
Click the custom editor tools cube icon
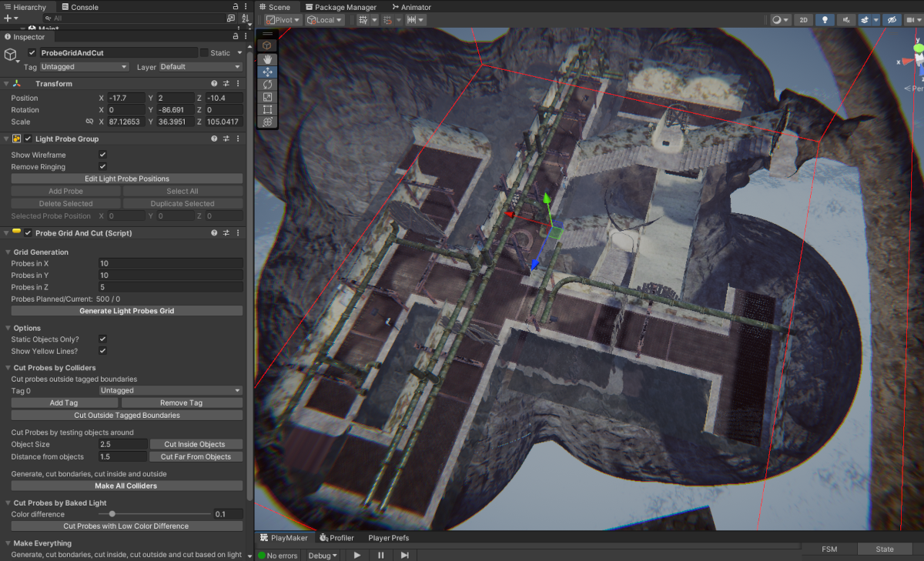pyautogui.click(x=267, y=45)
